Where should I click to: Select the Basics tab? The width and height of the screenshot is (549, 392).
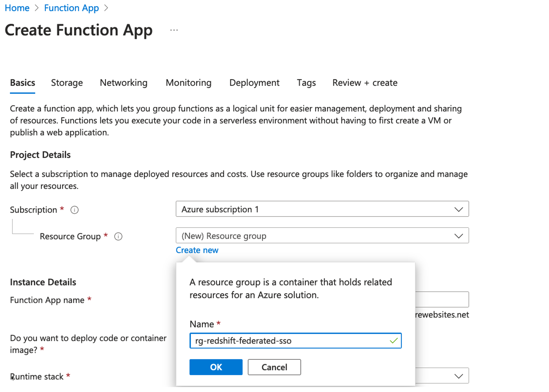[23, 83]
